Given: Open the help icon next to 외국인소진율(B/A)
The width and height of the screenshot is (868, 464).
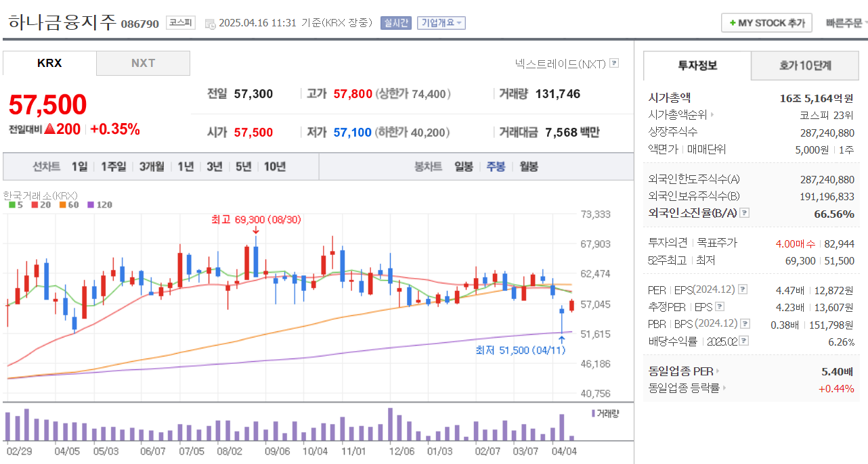Looking at the screenshot, I should coord(745,212).
